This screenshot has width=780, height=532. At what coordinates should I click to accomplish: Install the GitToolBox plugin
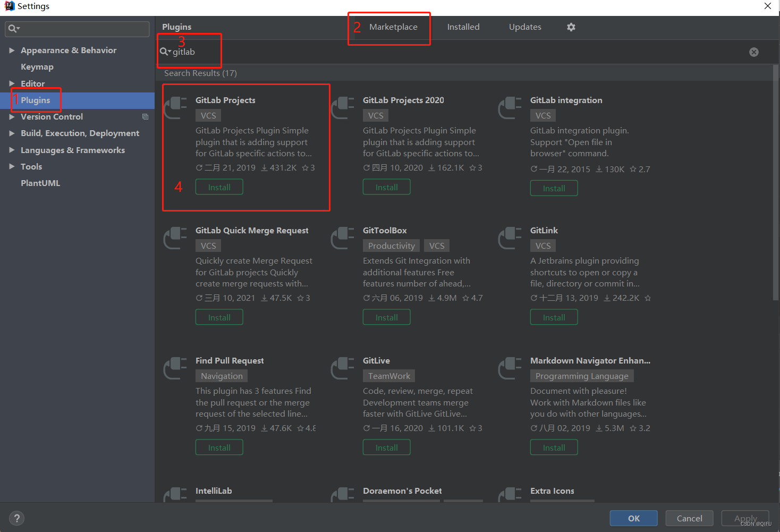pos(387,317)
